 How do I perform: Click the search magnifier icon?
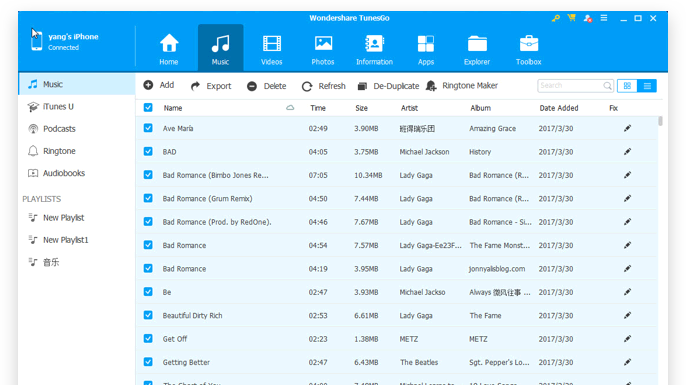pyautogui.click(x=607, y=86)
